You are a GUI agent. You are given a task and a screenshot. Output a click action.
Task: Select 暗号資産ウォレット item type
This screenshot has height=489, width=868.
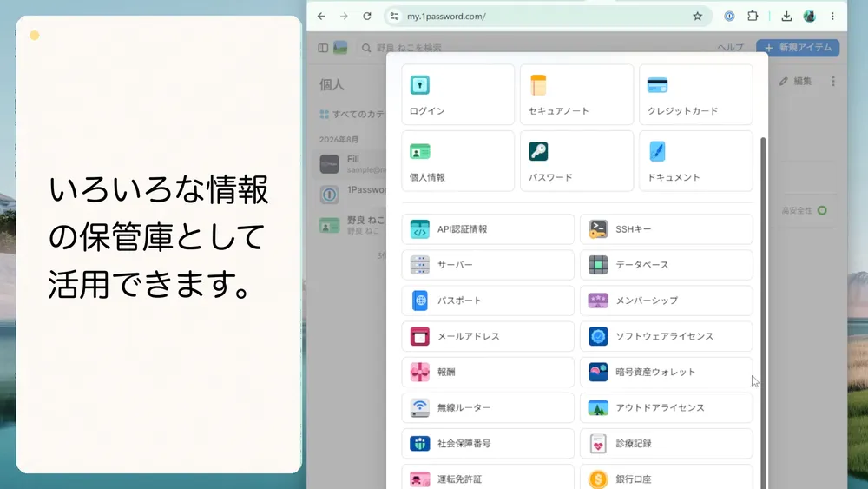pos(667,372)
